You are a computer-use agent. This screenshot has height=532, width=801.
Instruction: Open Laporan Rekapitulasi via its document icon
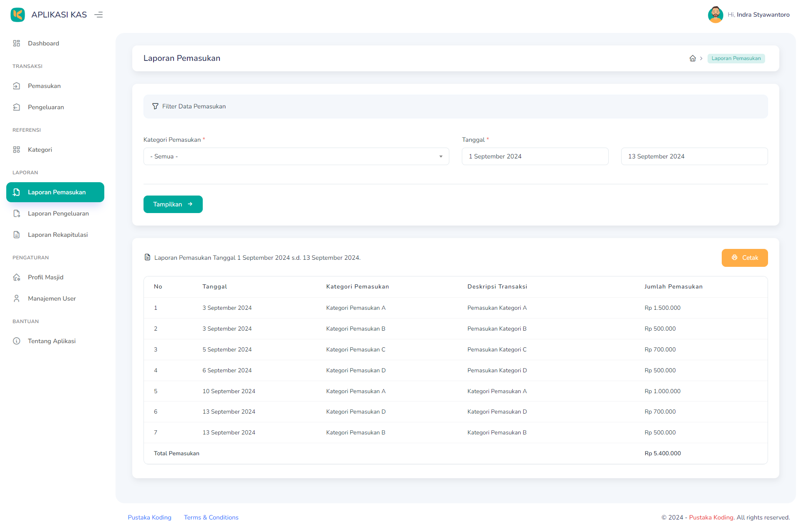pos(17,234)
